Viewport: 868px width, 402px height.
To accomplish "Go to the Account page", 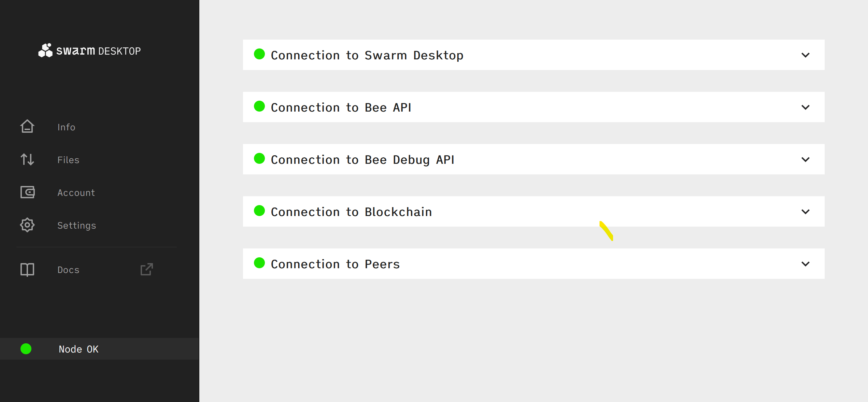I will coord(76,192).
